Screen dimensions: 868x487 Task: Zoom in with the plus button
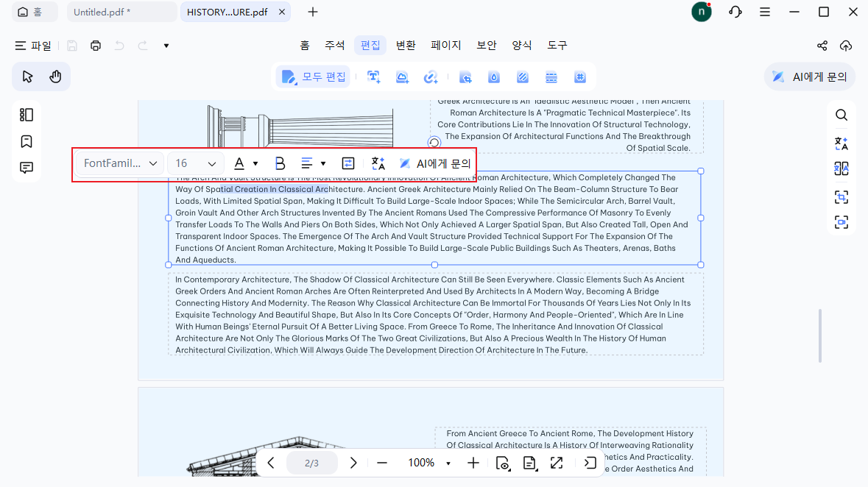(x=473, y=463)
